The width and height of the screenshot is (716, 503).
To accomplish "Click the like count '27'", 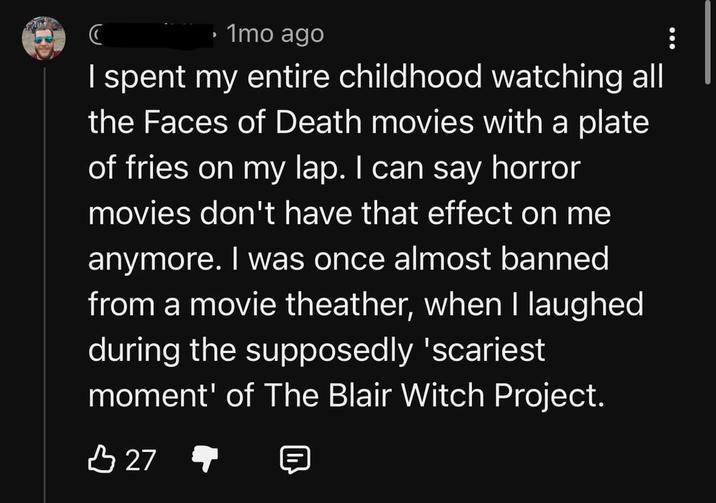I will (x=142, y=459).
